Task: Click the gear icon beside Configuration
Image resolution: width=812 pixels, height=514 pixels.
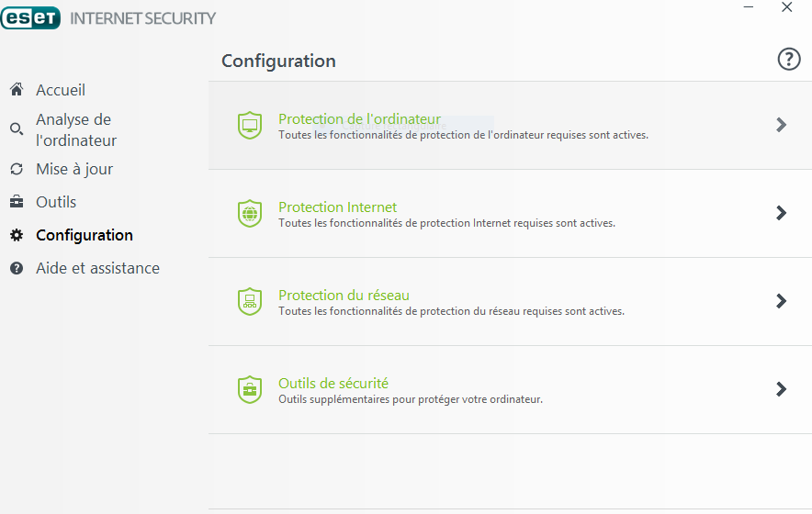Action: 17,235
